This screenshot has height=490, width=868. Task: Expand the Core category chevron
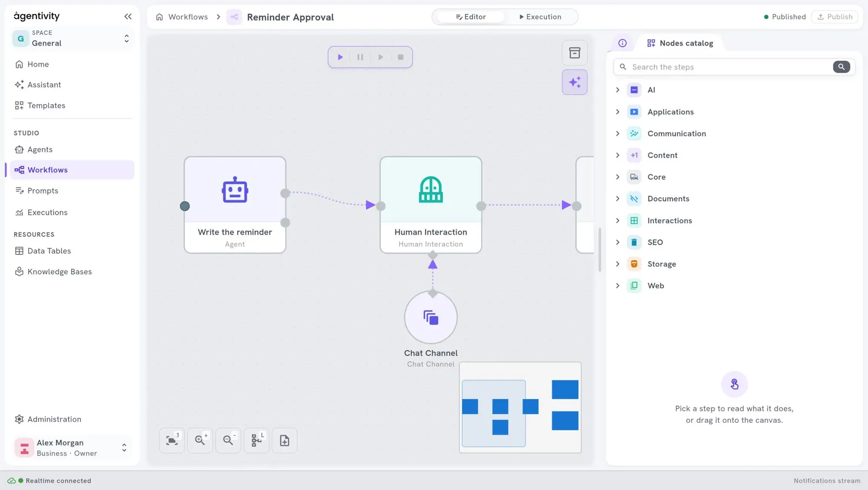617,177
